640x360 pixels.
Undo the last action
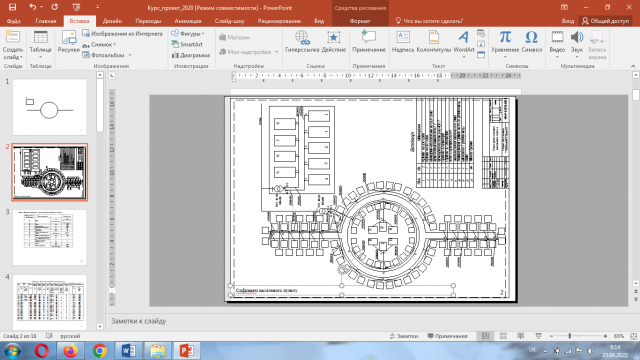(32, 7)
